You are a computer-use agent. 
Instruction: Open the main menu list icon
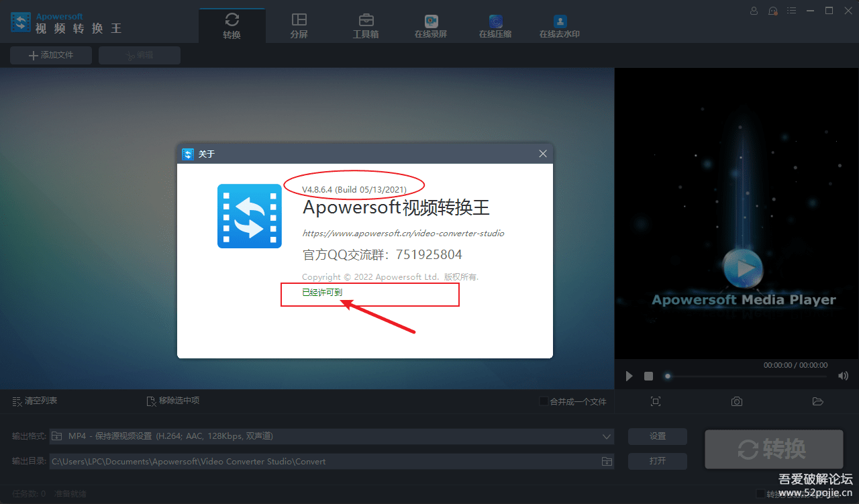793,11
